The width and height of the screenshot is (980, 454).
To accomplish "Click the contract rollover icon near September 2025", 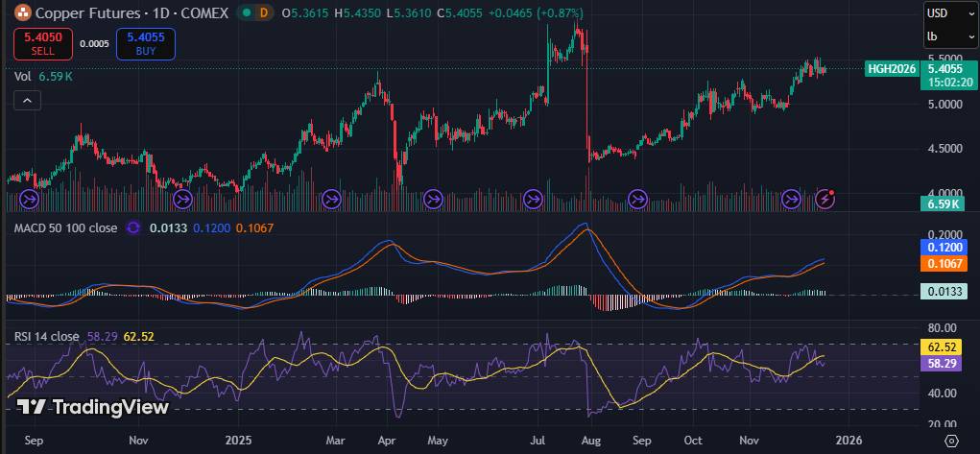I will (x=637, y=199).
